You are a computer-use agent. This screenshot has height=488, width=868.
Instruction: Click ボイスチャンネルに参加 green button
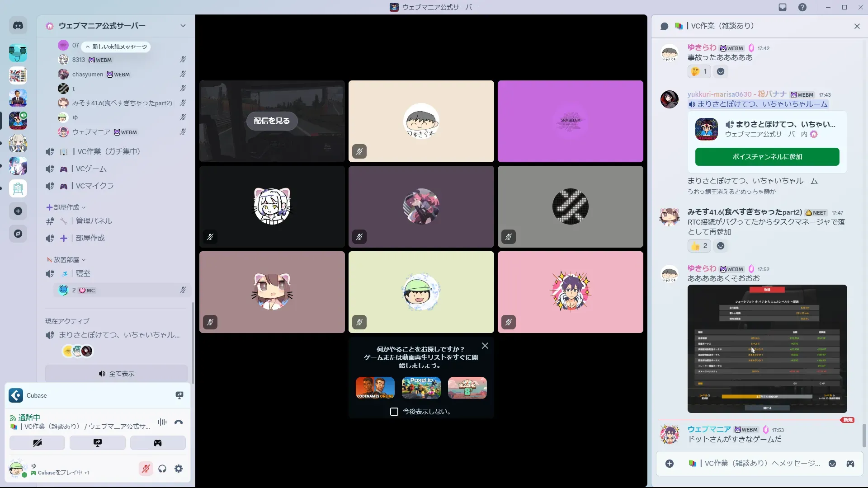tap(767, 157)
